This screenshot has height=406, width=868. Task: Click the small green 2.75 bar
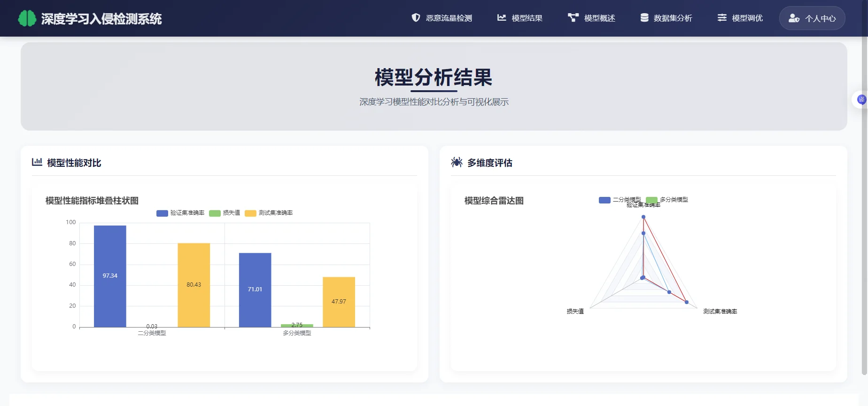(x=297, y=326)
